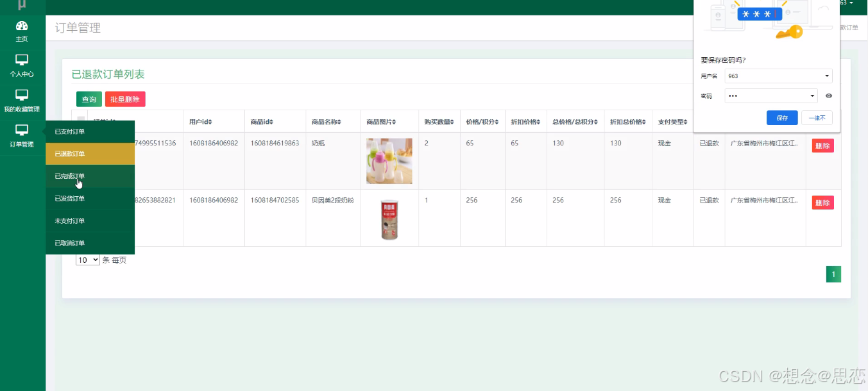The width and height of the screenshot is (868, 391).
Task: Open the 奶瓶 product image thumbnail
Action: (x=389, y=161)
